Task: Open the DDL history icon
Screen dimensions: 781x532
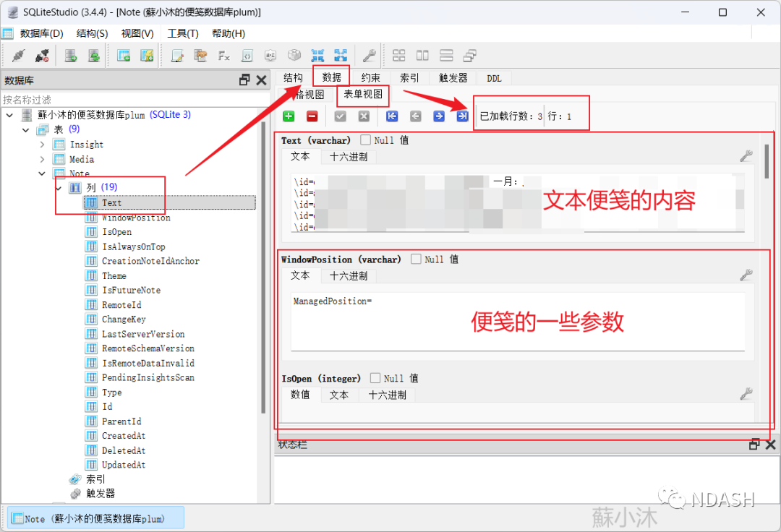Action: coord(201,55)
